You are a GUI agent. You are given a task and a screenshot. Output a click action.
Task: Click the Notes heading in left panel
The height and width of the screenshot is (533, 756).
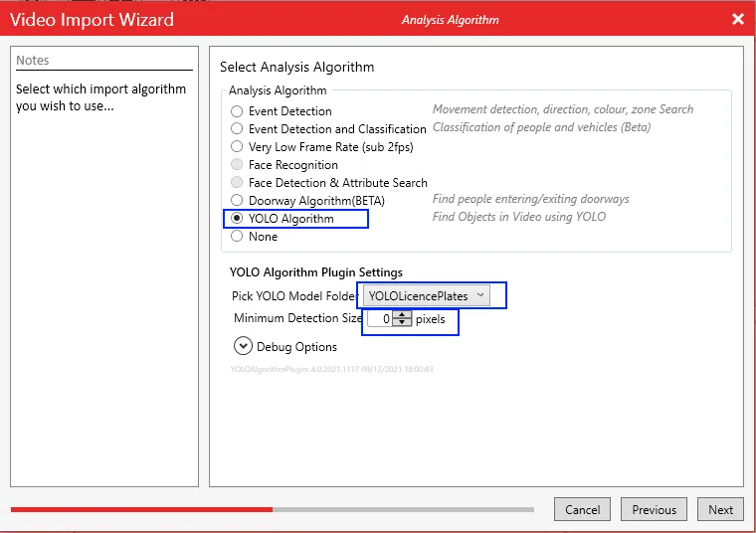tap(32, 61)
